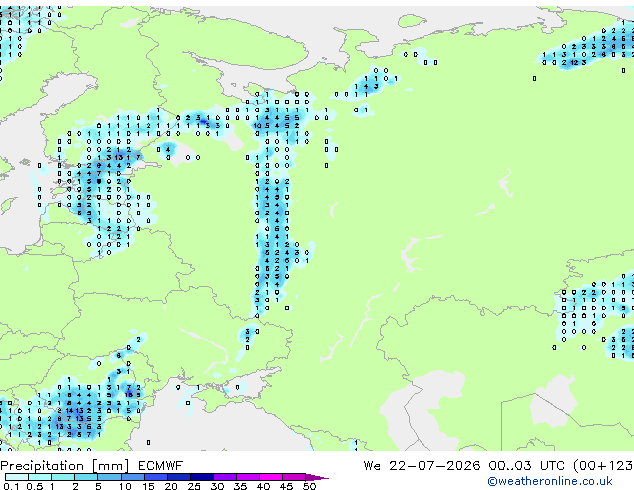Click the 'Precipitation [mm]' legend title
This screenshot has height=490, width=634.
coord(65,466)
